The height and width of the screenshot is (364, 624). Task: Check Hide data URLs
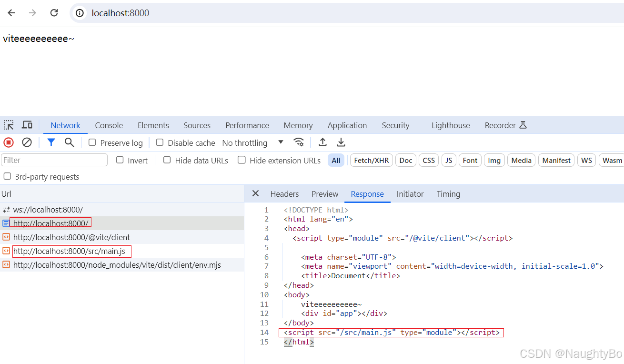(167, 160)
